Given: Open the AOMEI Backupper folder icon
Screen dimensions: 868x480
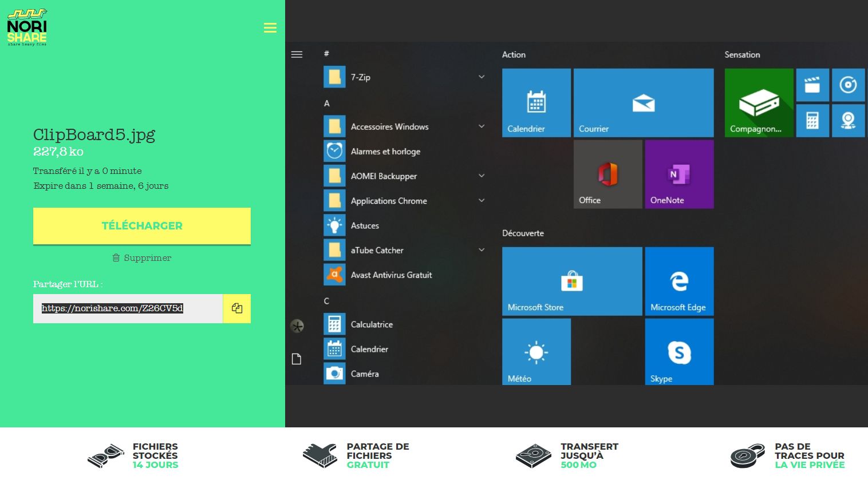Looking at the screenshot, I should click(334, 176).
